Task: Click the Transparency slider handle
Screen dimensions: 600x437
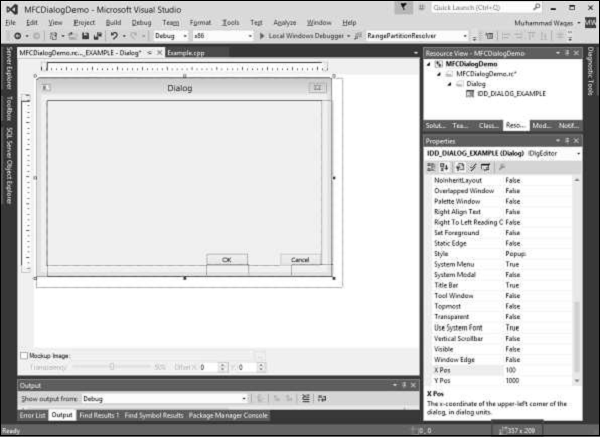Action: pyautogui.click(x=112, y=367)
